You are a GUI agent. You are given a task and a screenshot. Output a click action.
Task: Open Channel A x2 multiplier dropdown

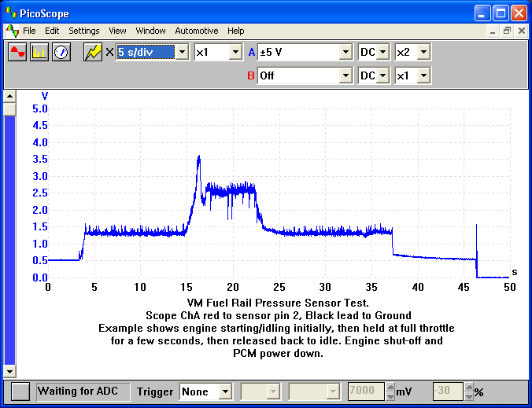pos(423,53)
